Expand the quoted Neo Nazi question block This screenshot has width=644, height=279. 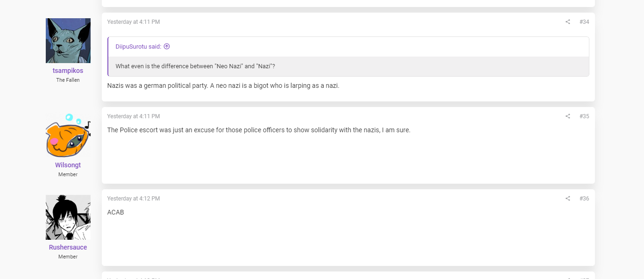coord(348,66)
